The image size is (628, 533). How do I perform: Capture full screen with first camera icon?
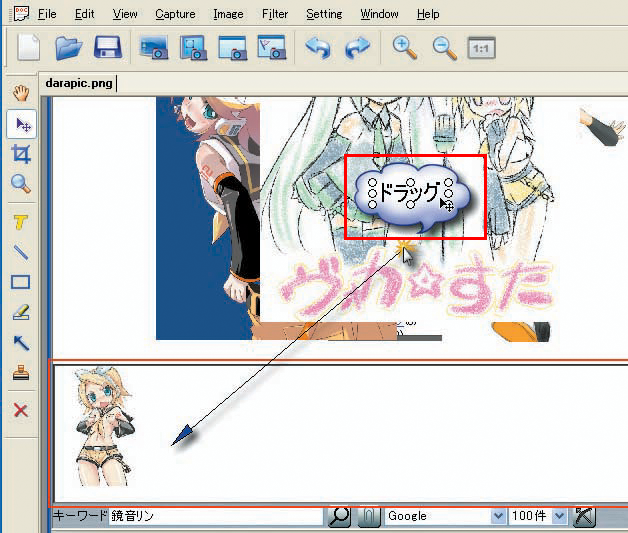click(154, 47)
